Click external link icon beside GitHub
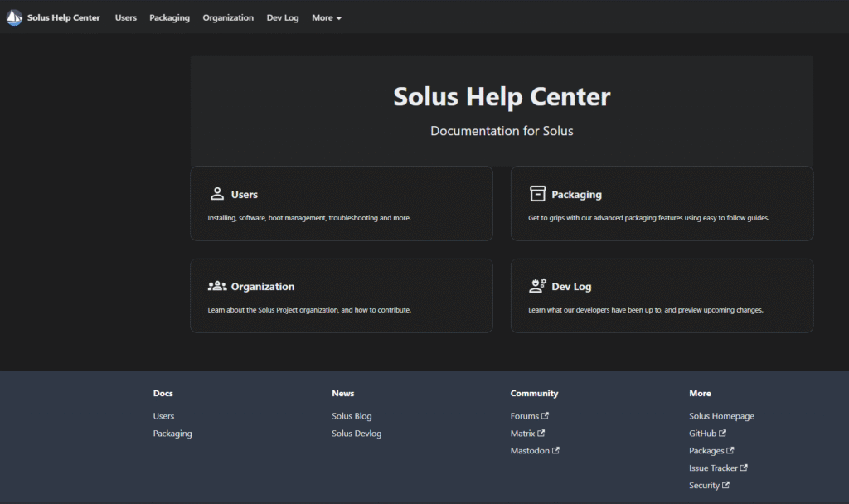Screen dimensions: 849x504 723,433
